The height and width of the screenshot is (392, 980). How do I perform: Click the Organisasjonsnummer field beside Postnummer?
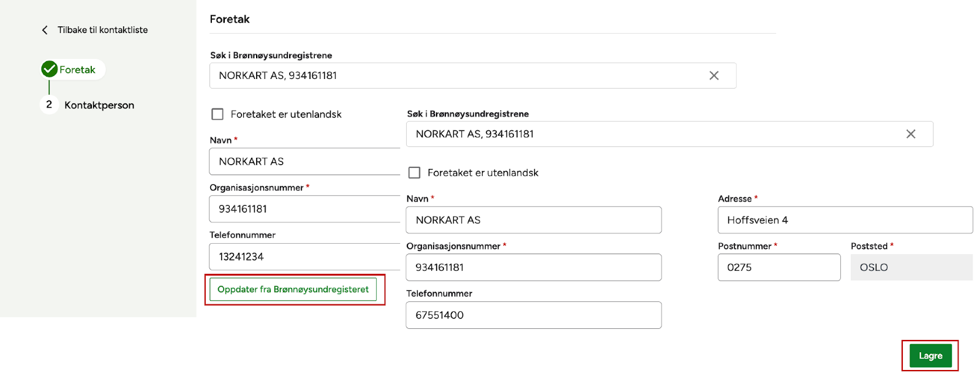tap(533, 268)
